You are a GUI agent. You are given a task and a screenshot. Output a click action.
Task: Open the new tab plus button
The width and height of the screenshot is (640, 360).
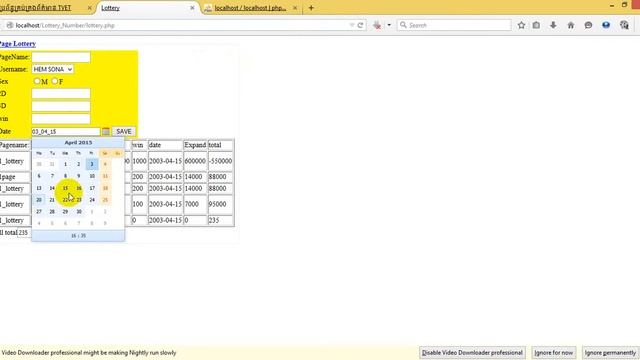coord(311,8)
